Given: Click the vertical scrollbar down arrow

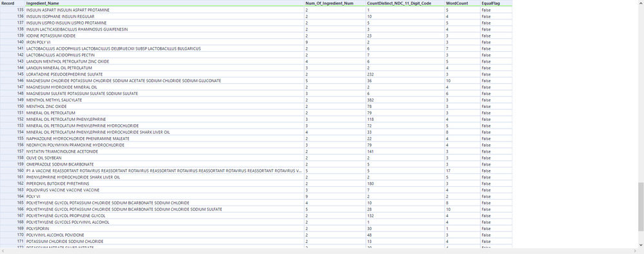Looking at the screenshot, I should (641, 246).
